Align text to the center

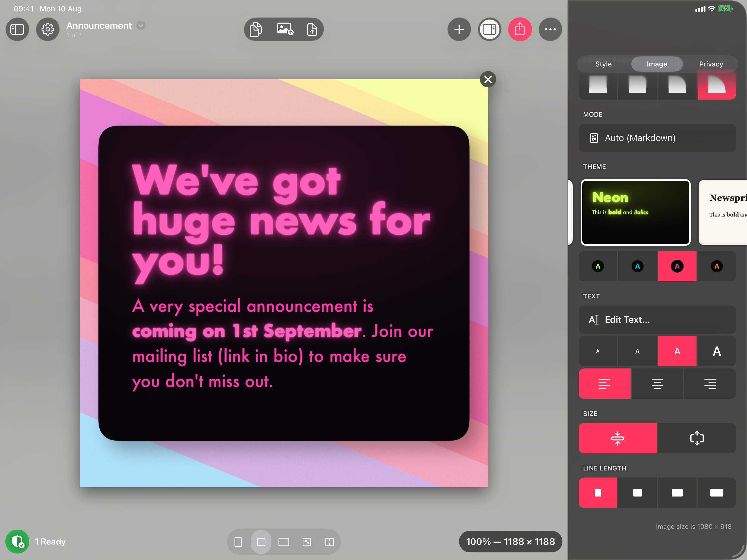pos(657,384)
